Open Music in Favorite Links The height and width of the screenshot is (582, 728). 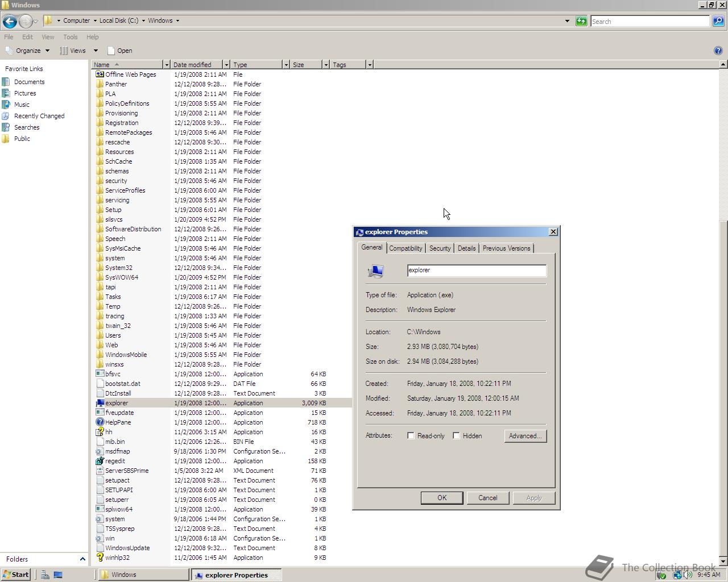(22, 105)
